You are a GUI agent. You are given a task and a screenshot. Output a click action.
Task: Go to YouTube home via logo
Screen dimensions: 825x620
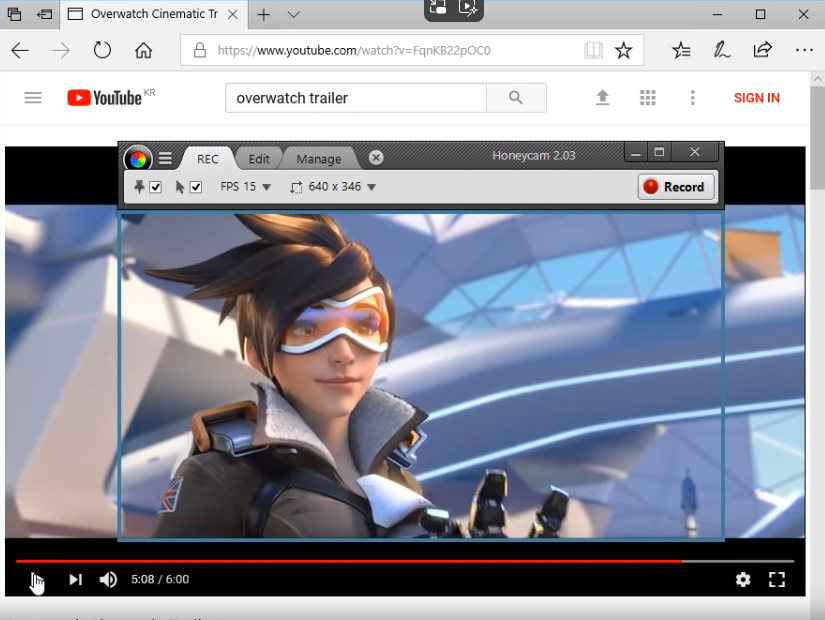point(104,98)
